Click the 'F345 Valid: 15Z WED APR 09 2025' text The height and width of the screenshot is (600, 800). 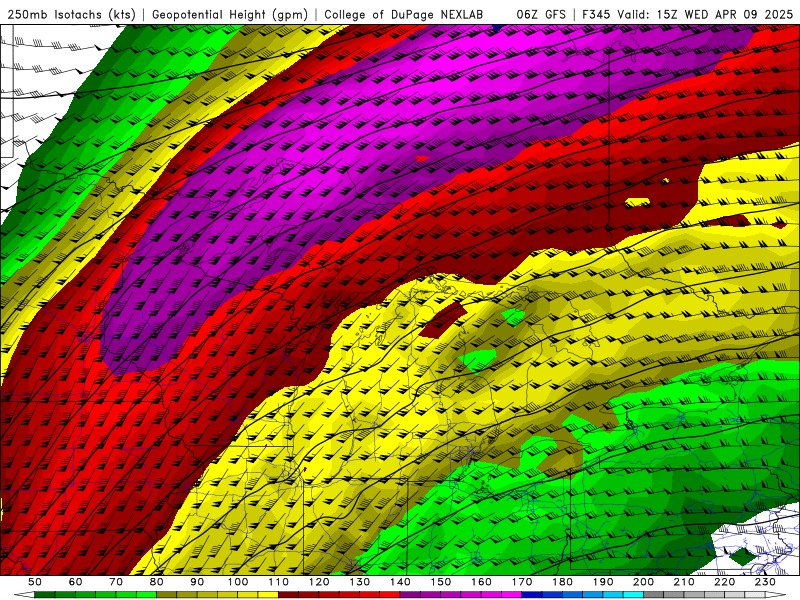tap(687, 15)
